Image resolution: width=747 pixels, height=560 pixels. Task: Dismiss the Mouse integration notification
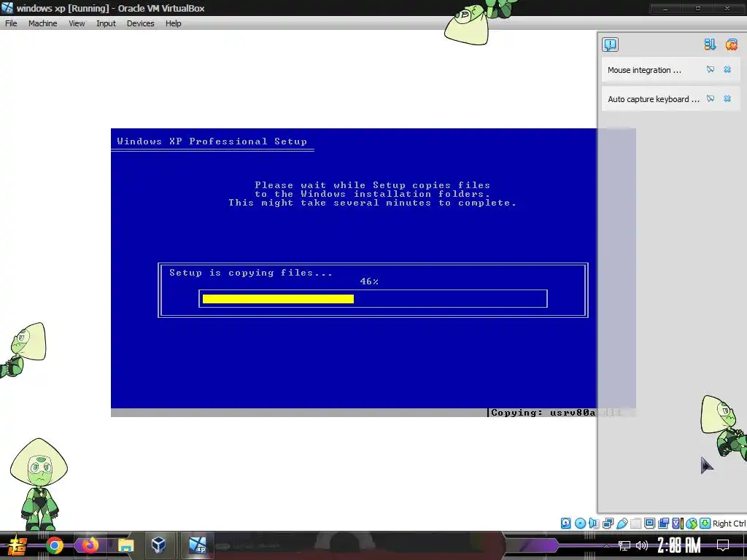[x=727, y=69]
